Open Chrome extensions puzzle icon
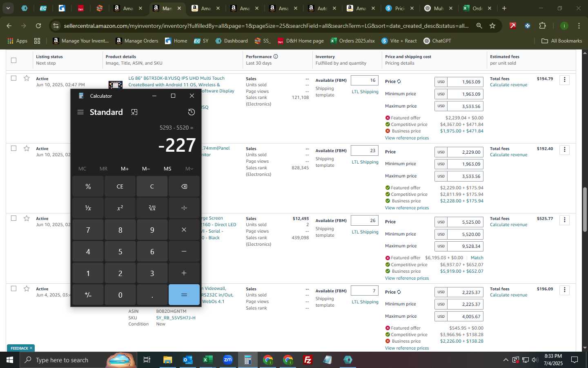Image resolution: width=588 pixels, height=368 pixels. tap(542, 26)
